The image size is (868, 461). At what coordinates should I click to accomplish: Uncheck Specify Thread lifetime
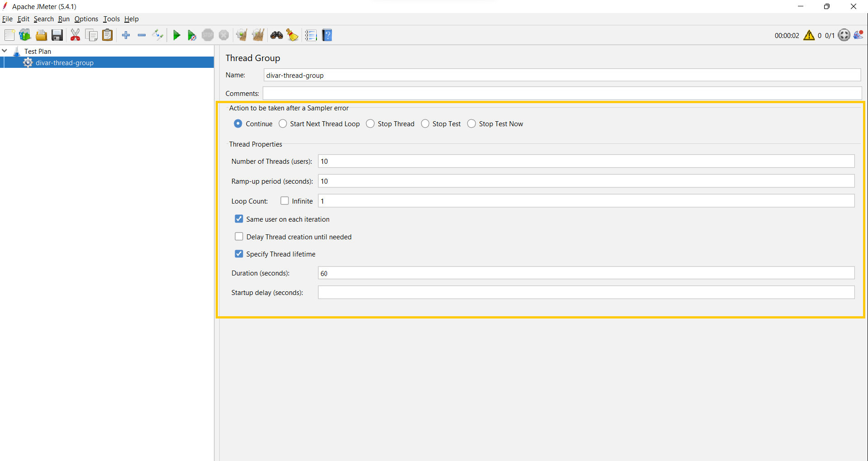[239, 253]
